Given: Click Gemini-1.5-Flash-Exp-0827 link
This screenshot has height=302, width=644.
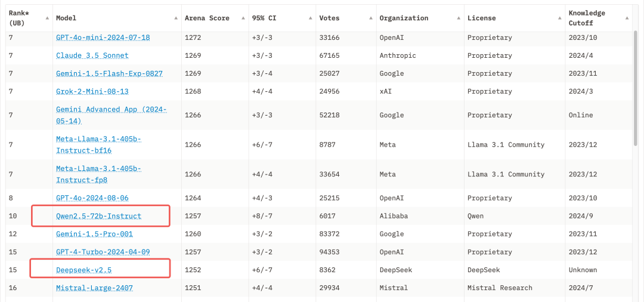Looking at the screenshot, I should 109,73.
